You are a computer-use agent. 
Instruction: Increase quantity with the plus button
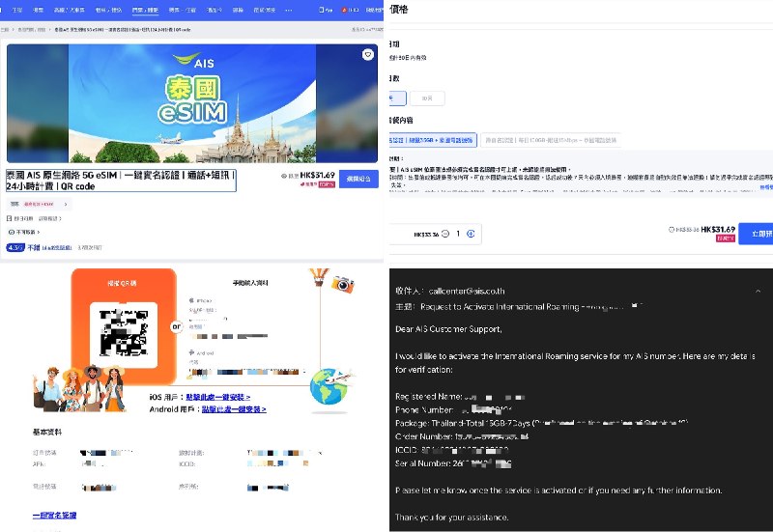click(x=471, y=234)
